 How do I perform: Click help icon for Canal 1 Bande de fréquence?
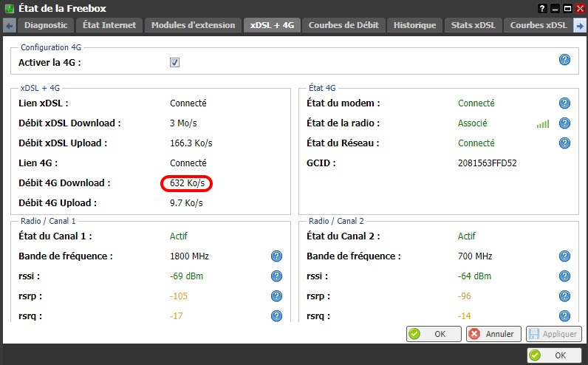pos(276,256)
